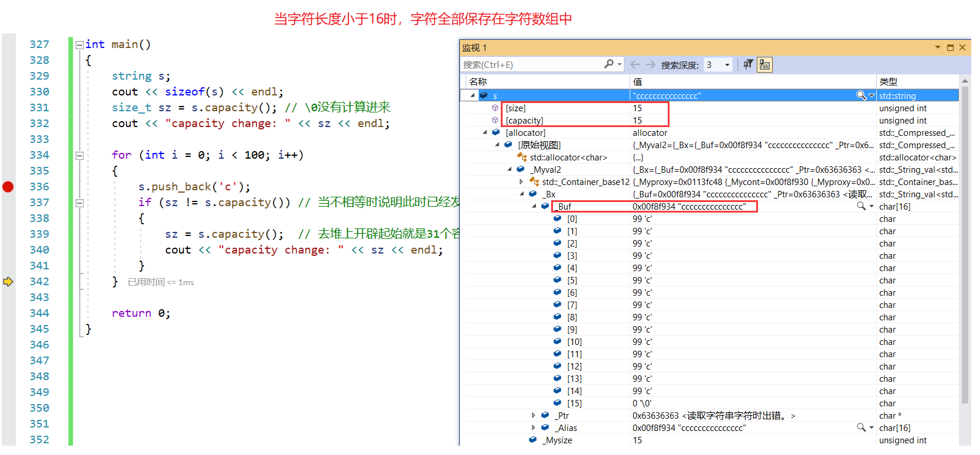Open the text visualizer for _Buf
This screenshot has width=980, height=455.
pos(861,206)
